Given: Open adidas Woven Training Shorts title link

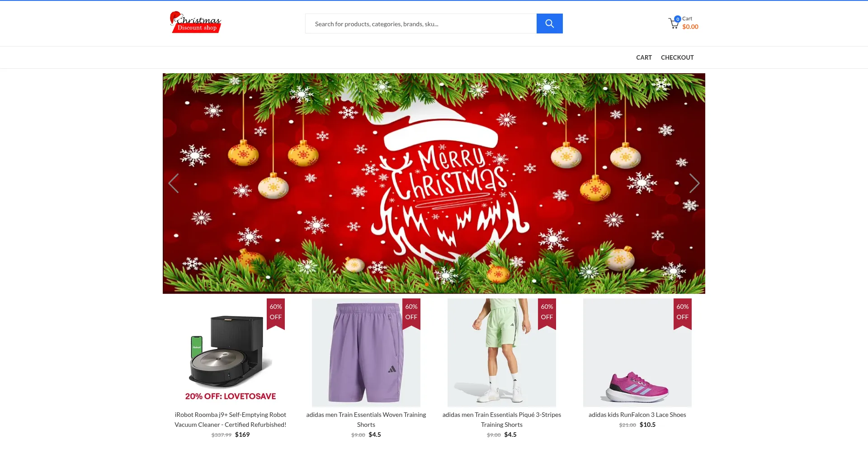Looking at the screenshot, I should [366, 420].
